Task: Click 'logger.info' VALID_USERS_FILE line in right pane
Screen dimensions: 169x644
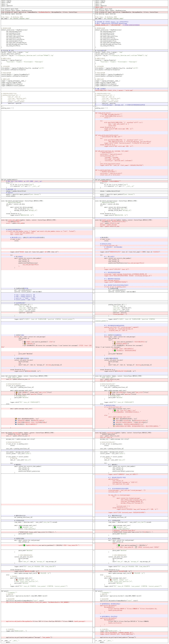Action: point(117,634)
